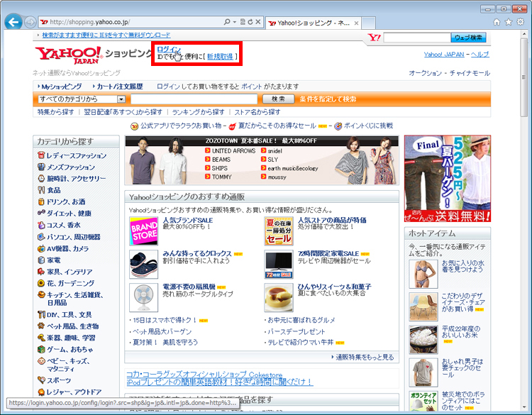The width and height of the screenshot is (532, 415).
Task: Go back with the browser Back arrow
Action: (13, 23)
